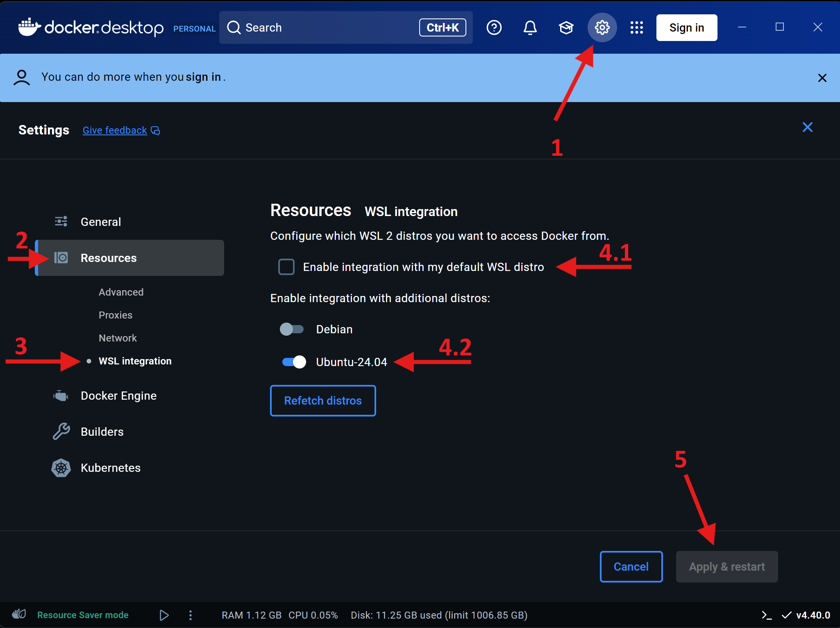840x628 pixels.
Task: Open the Advanced resources subsection
Action: point(121,292)
